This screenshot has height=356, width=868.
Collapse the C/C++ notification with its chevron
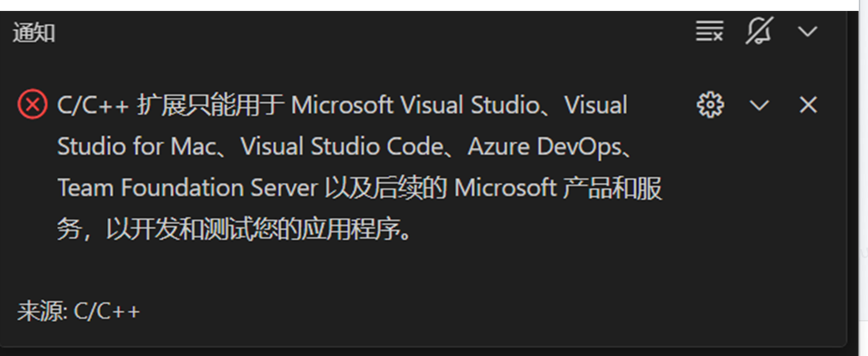click(759, 105)
